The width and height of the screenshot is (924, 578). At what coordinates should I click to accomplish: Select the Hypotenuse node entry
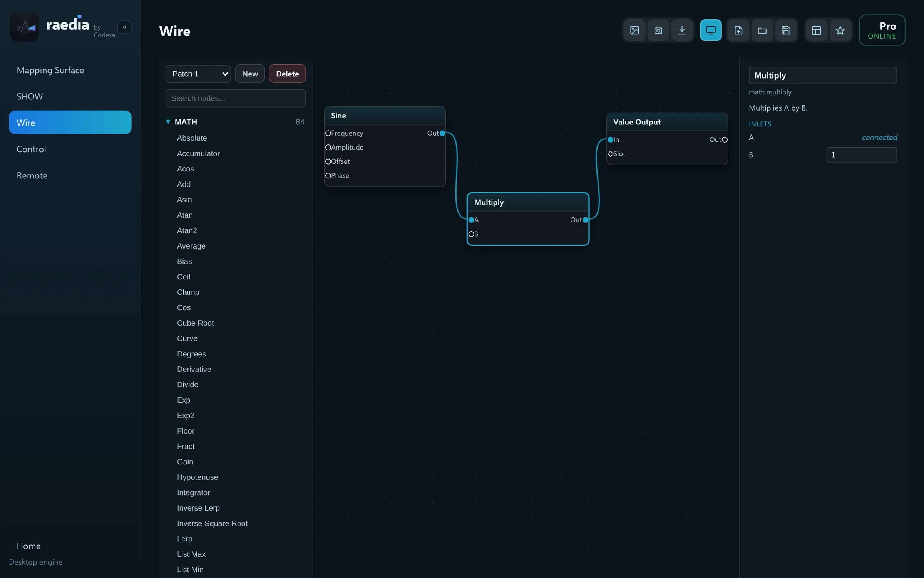[198, 477]
